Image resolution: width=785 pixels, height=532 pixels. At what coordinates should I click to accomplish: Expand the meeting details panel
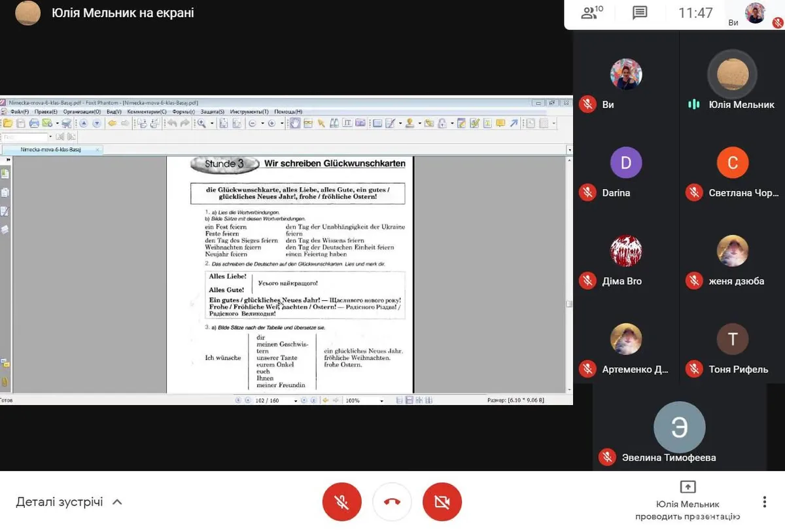[x=69, y=502]
